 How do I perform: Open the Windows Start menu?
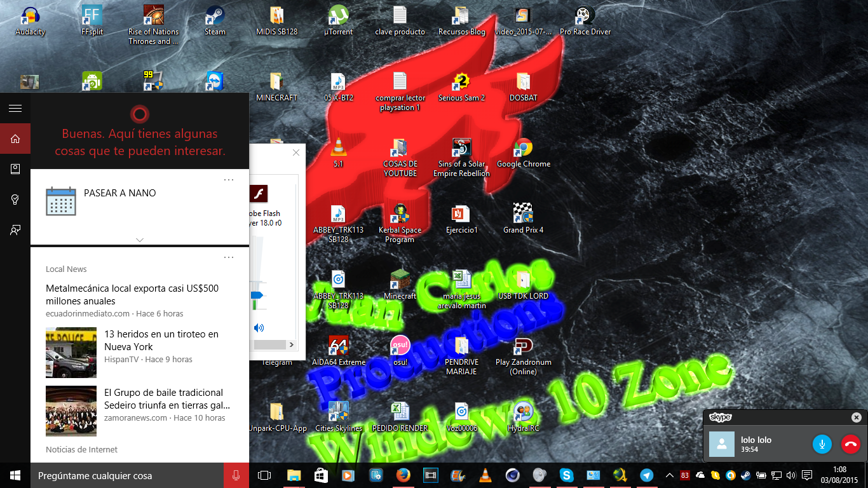pos(15,475)
